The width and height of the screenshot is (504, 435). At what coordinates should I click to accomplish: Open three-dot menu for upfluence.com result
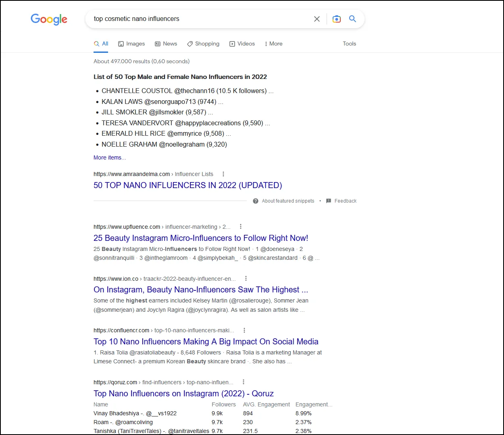pos(241,227)
